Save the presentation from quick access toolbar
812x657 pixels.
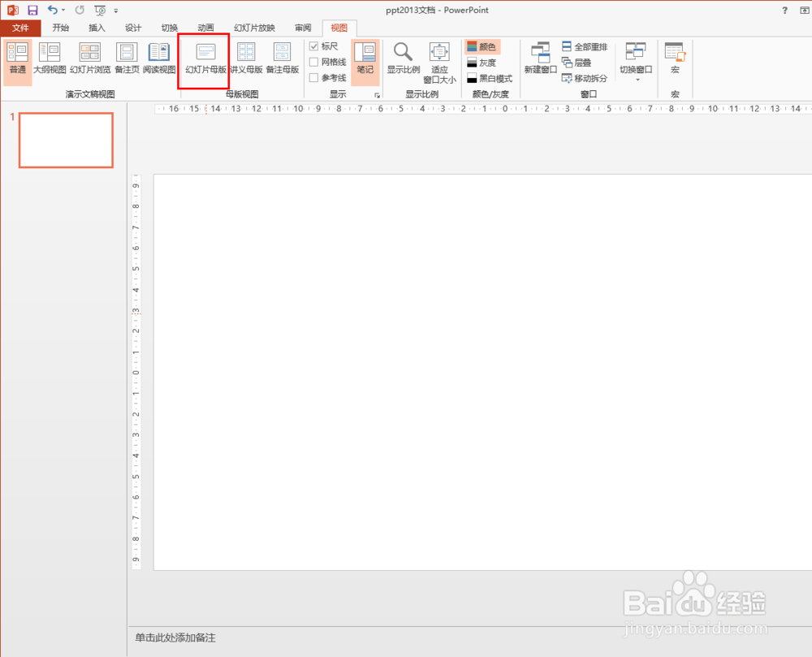[32, 10]
